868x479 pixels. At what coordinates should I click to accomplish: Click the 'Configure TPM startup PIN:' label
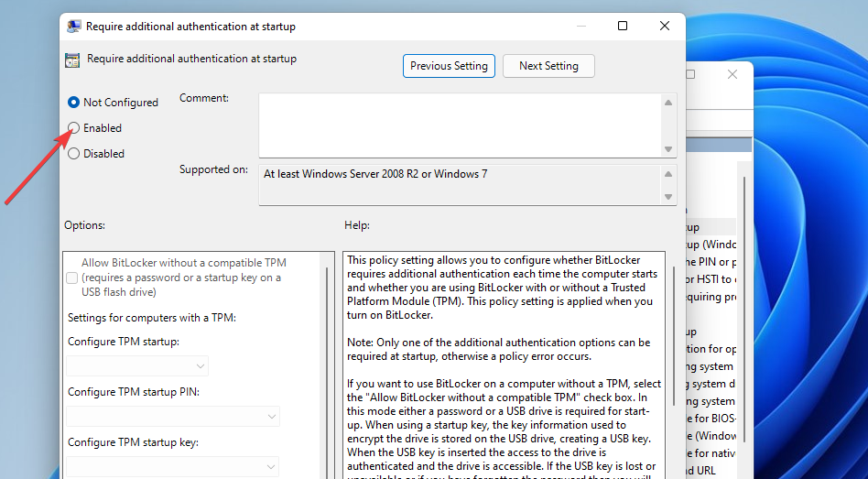click(134, 391)
